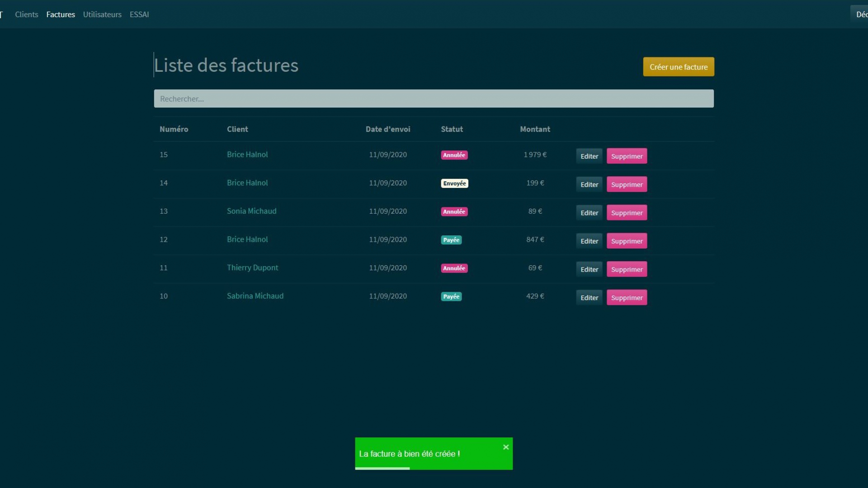Image resolution: width=868 pixels, height=488 pixels.
Task: Open Brice Halnol client link on invoice 15
Action: [x=247, y=155]
